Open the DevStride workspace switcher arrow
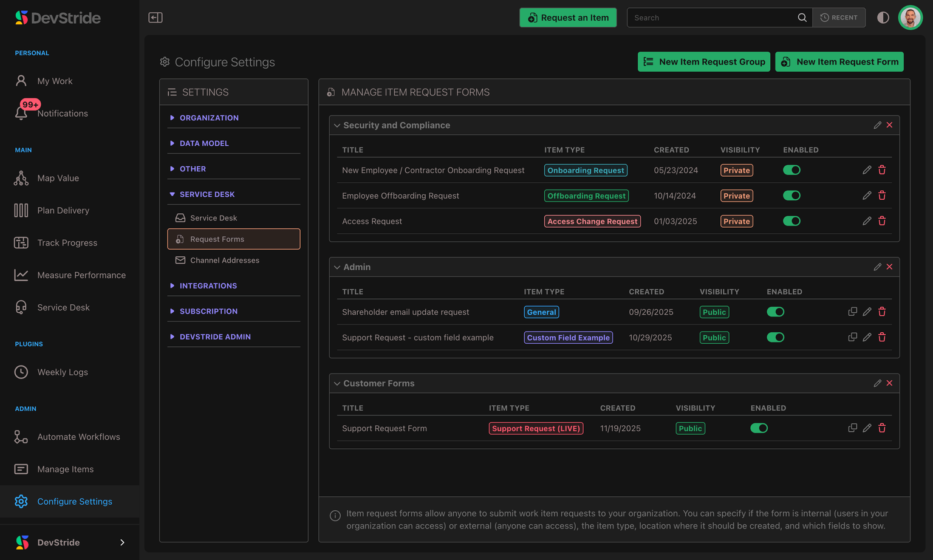933x560 pixels. [122, 542]
